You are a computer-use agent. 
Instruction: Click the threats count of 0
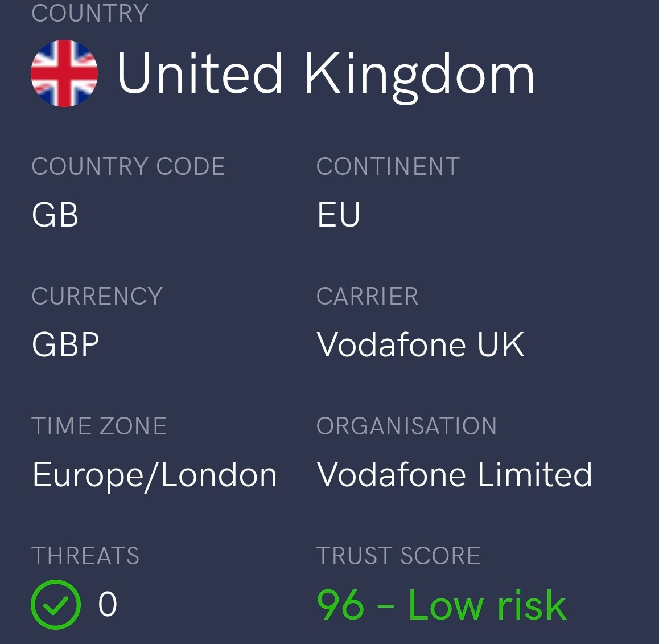click(108, 604)
